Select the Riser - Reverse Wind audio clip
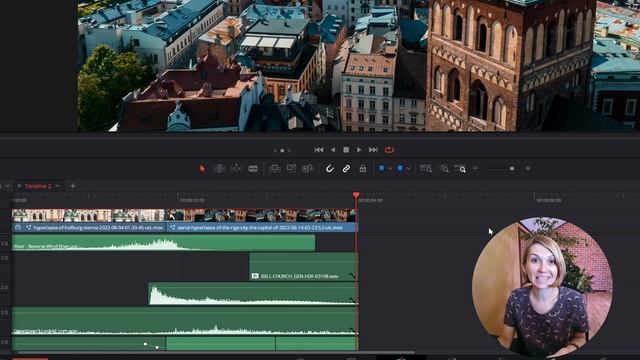The height and width of the screenshot is (360, 640). point(164,242)
